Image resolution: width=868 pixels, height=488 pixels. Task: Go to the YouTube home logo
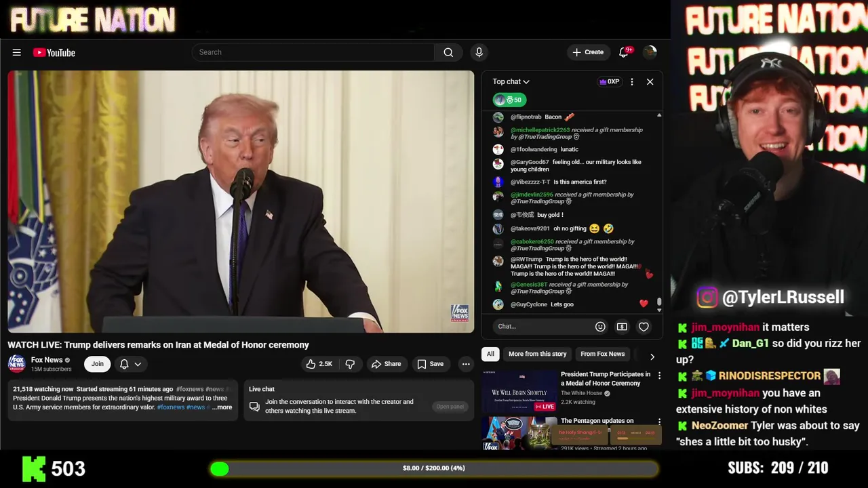click(54, 52)
